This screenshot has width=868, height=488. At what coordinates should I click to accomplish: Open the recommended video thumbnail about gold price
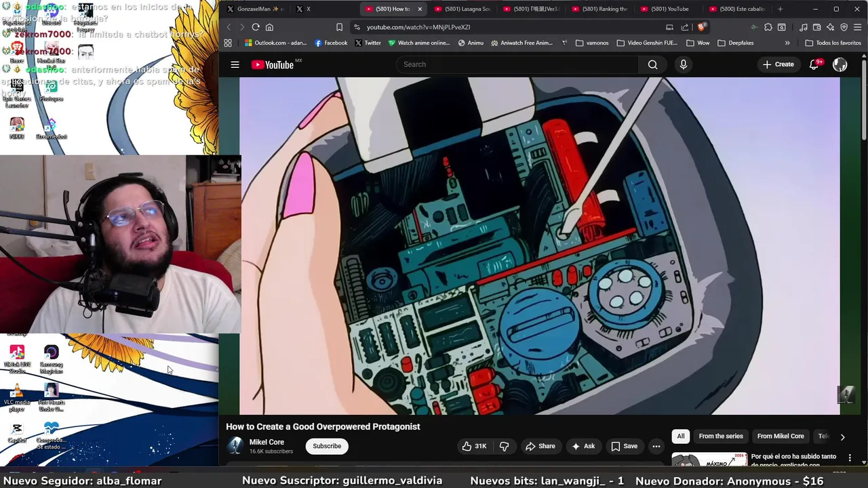point(709,460)
